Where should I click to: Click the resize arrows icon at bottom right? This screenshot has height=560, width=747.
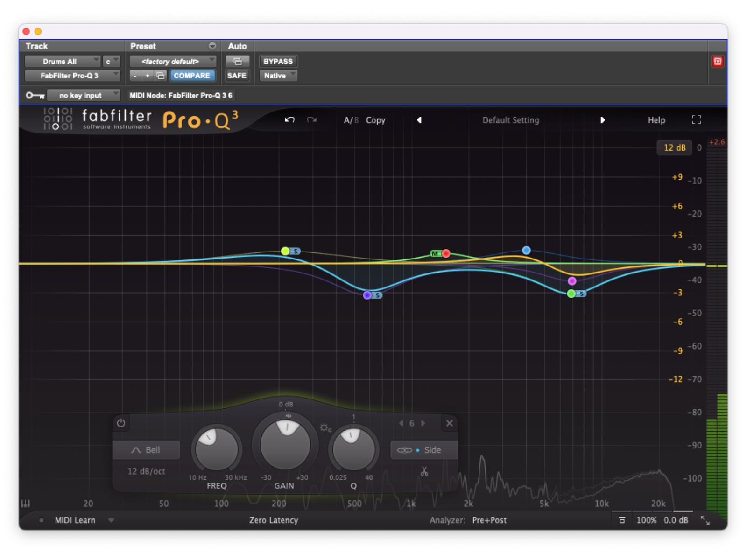705,520
